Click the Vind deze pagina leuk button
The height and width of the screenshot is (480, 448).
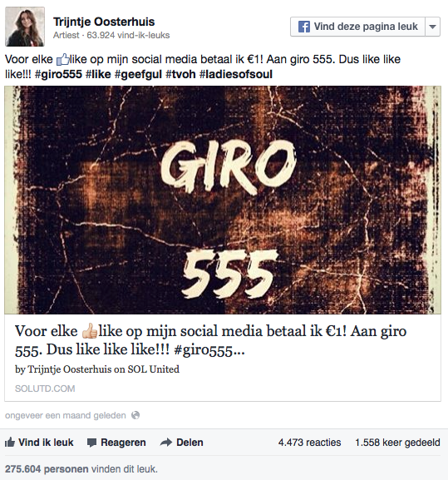(357, 27)
